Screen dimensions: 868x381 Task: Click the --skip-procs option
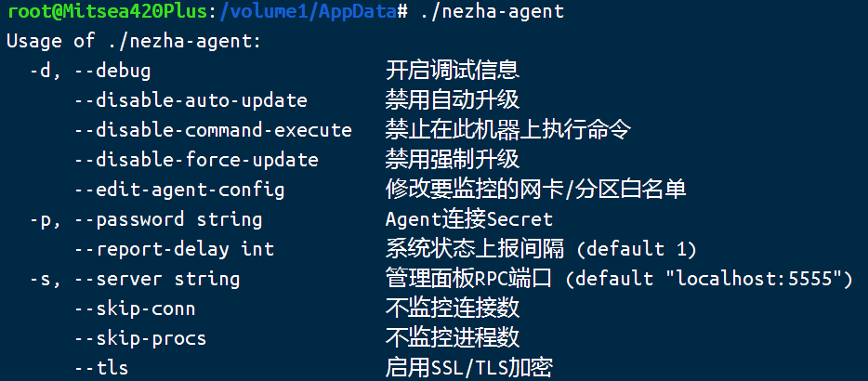[x=140, y=338]
